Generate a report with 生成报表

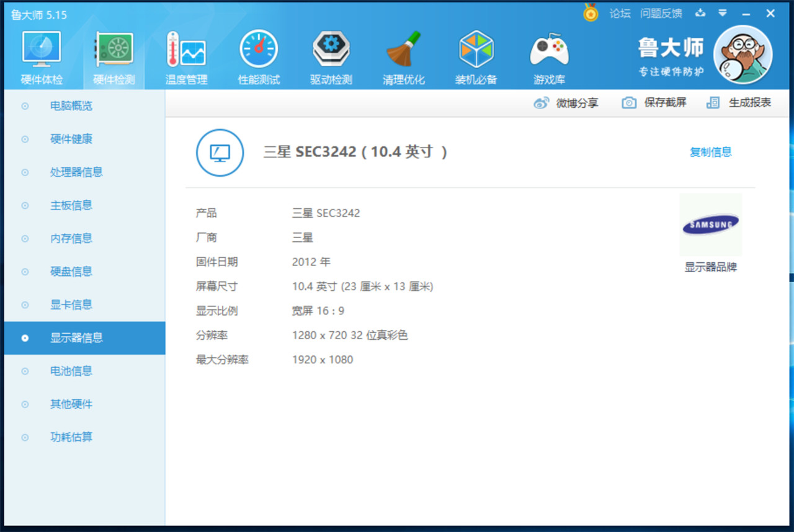click(739, 103)
